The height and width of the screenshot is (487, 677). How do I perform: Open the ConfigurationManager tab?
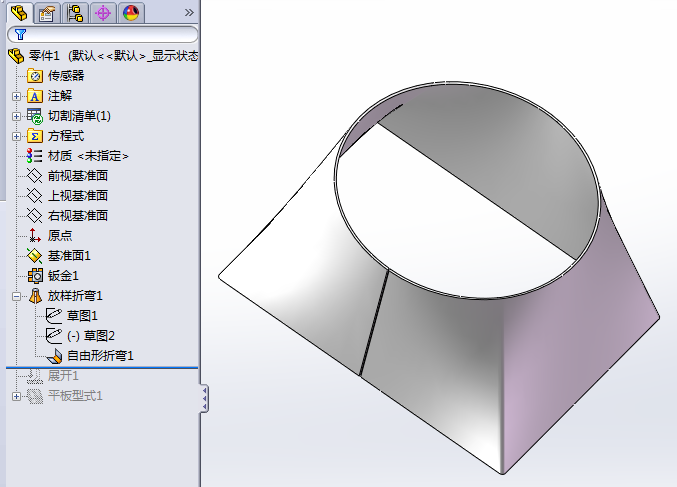tap(74, 13)
